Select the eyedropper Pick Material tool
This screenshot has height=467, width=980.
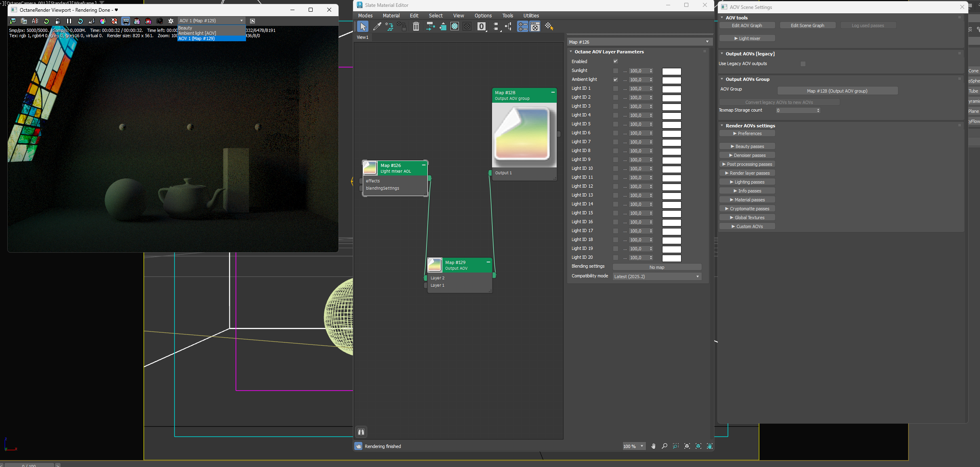(377, 27)
